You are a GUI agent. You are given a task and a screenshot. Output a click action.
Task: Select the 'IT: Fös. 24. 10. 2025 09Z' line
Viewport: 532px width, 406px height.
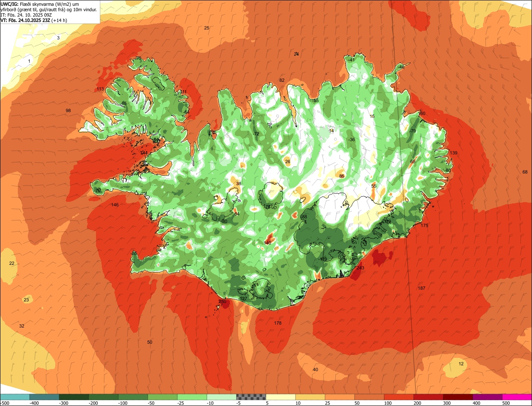(26, 15)
